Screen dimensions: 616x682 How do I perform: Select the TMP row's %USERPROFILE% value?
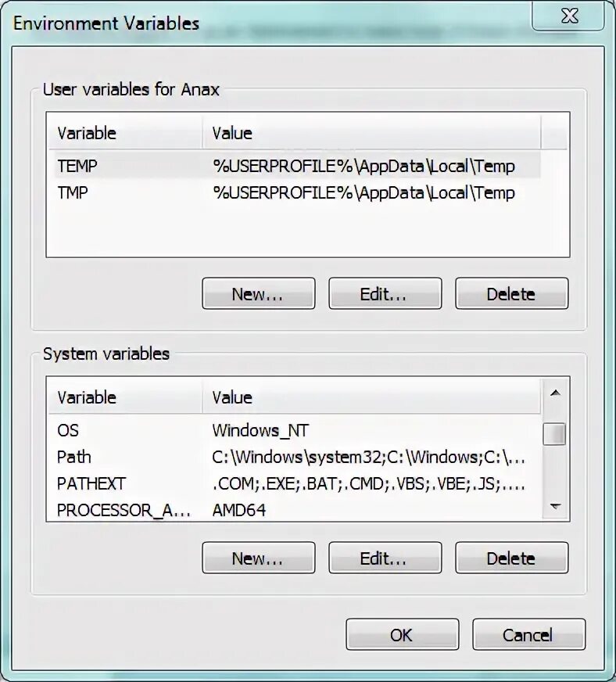click(364, 192)
